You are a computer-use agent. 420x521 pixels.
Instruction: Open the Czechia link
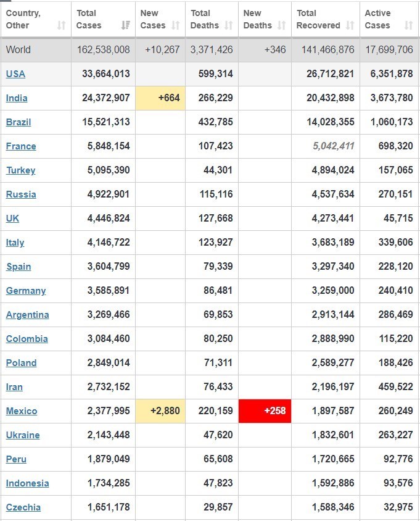pyautogui.click(x=23, y=507)
